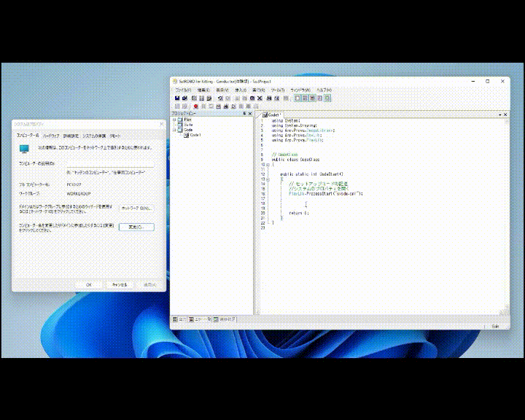The width and height of the screenshot is (525, 420).
Task: Expand the Flex node in project tree
Action: pos(174,120)
